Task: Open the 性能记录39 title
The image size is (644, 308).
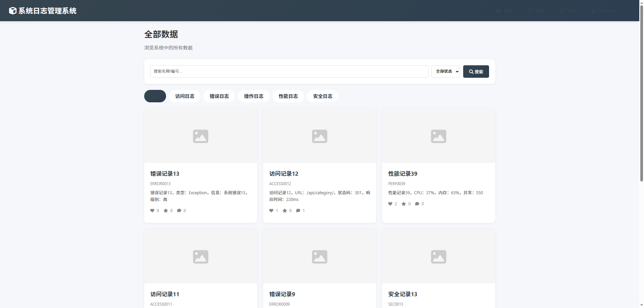Action: (x=403, y=174)
